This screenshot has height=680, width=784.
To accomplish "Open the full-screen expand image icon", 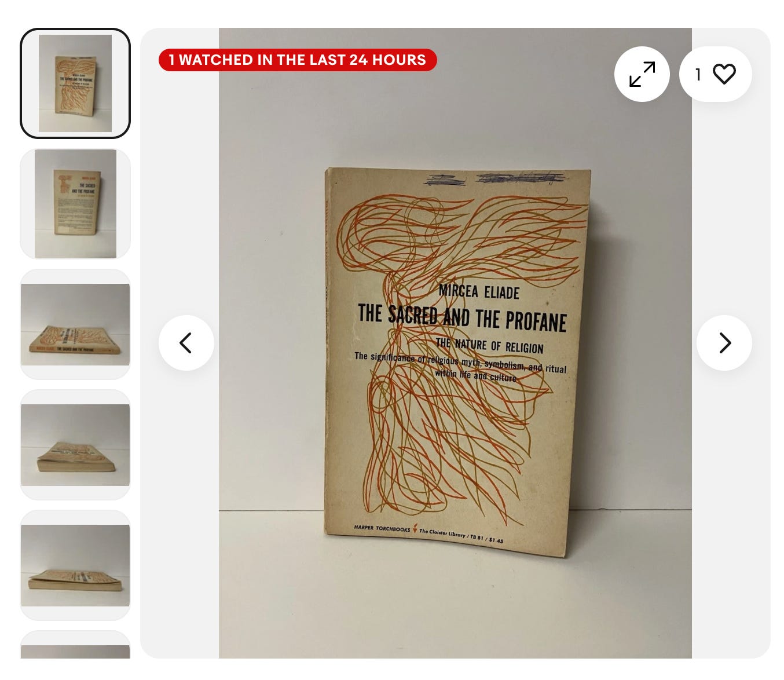I will [642, 74].
